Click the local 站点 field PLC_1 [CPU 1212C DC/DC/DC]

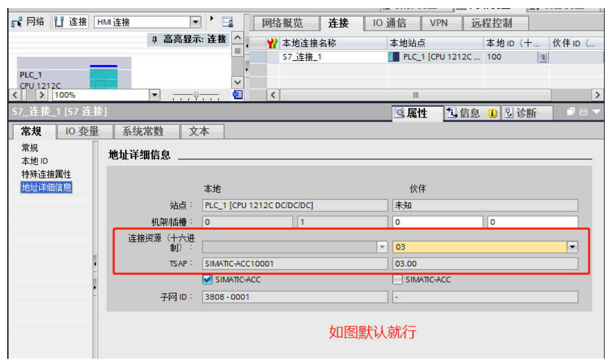coord(295,205)
